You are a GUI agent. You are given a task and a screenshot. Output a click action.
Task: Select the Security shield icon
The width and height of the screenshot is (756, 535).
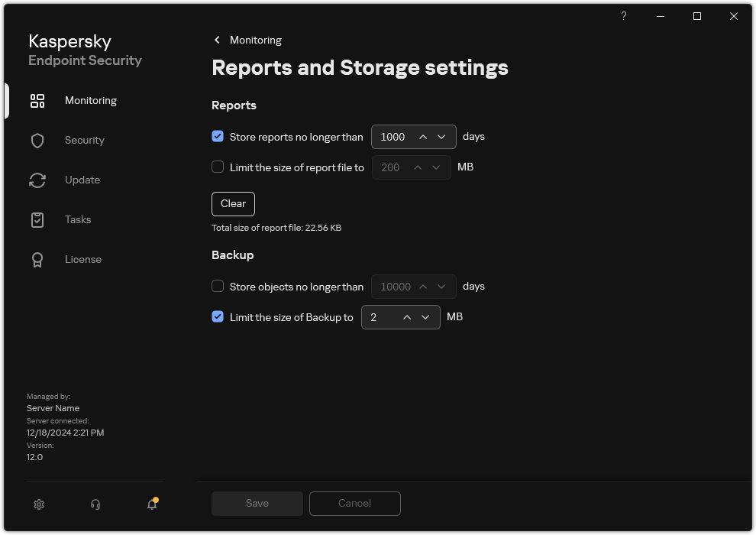click(37, 140)
